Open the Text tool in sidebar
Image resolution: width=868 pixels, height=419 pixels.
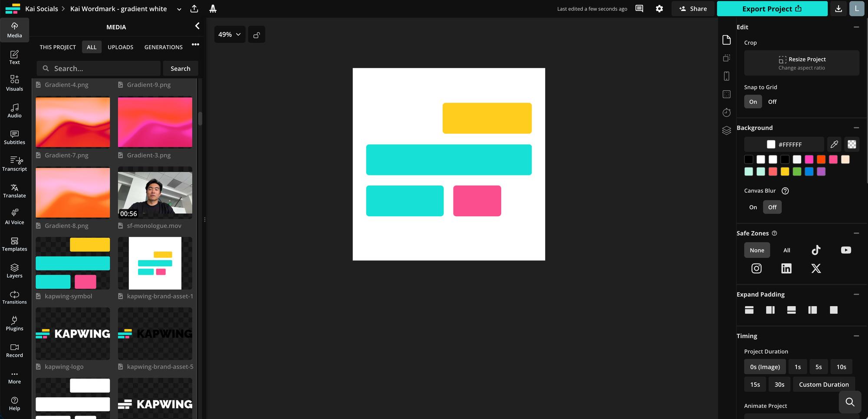pos(14,57)
